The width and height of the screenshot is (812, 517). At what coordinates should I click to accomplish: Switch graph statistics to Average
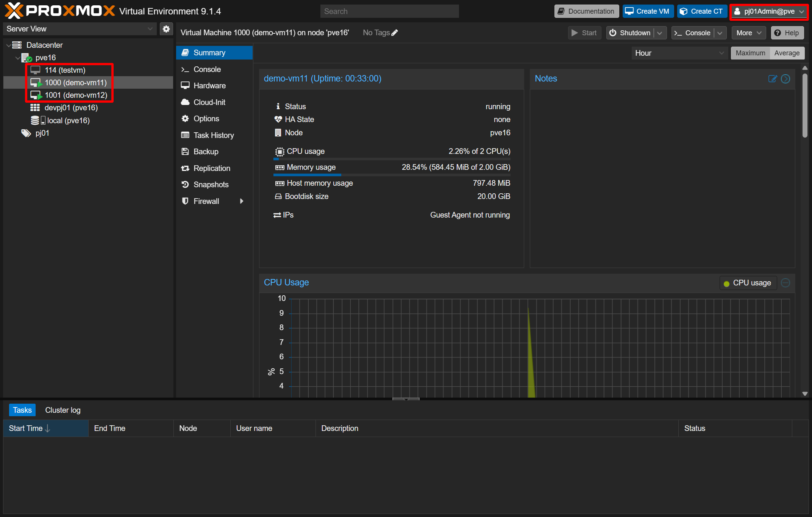pos(787,53)
